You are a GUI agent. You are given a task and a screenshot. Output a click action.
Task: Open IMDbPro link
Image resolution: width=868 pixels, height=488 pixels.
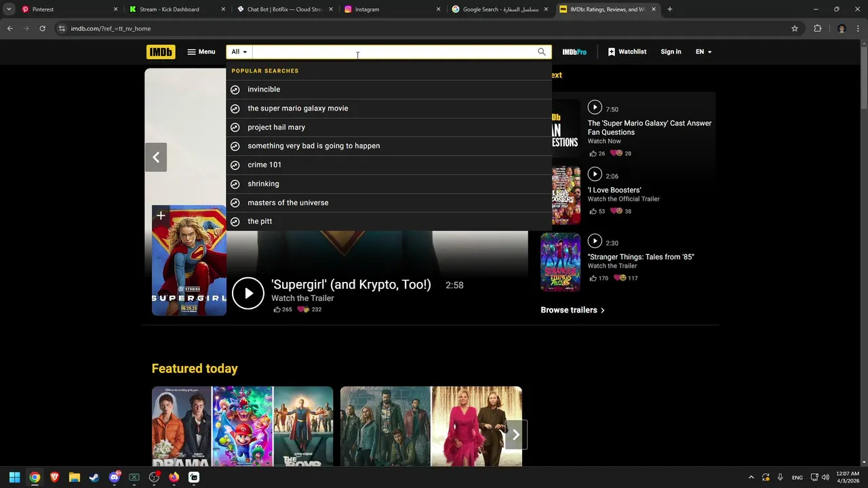(x=574, y=52)
